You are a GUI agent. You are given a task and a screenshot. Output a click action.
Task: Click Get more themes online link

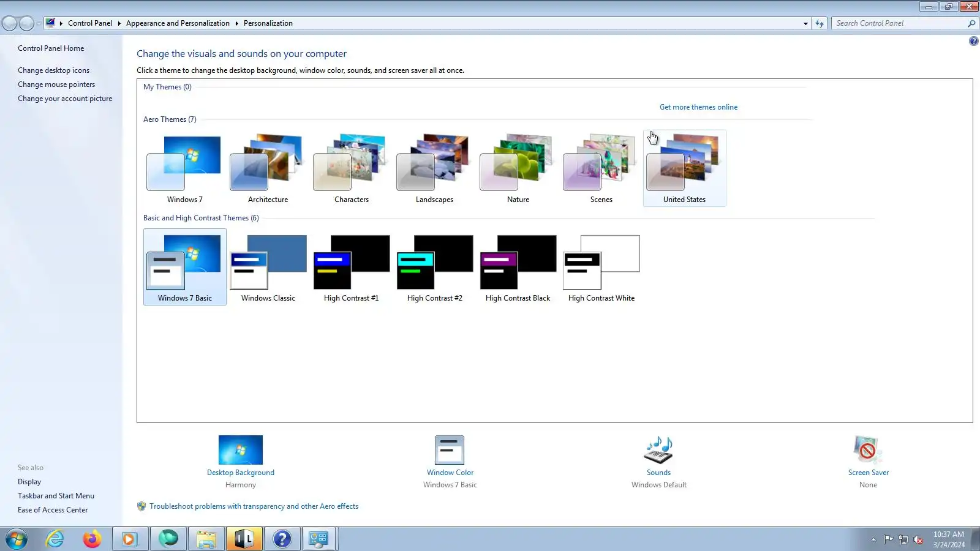click(698, 107)
